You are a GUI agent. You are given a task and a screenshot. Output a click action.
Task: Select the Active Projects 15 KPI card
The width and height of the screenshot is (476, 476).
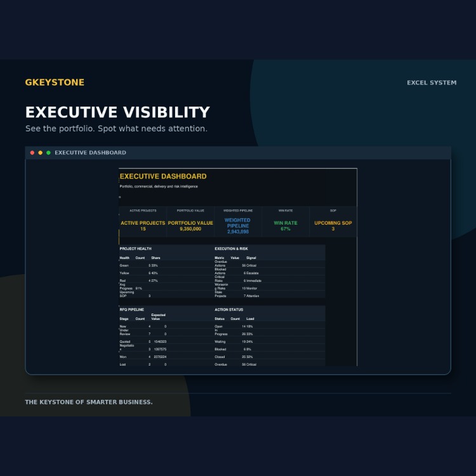(x=143, y=222)
